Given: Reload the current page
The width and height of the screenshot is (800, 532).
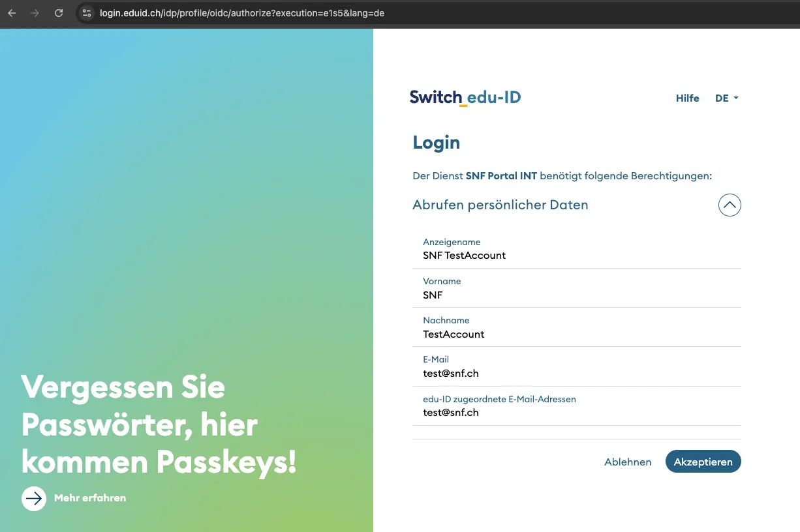Looking at the screenshot, I should pyautogui.click(x=58, y=13).
